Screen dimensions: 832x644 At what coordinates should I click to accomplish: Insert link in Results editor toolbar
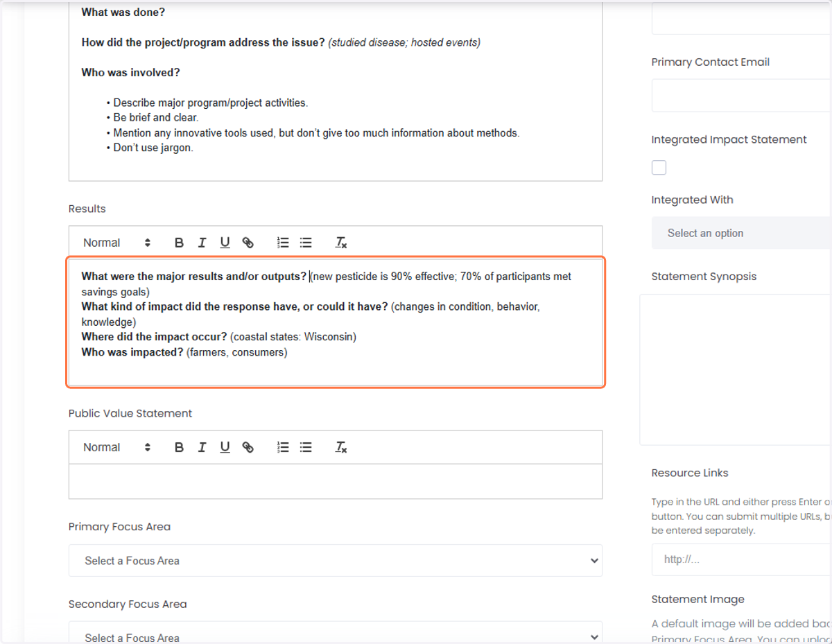(x=248, y=243)
